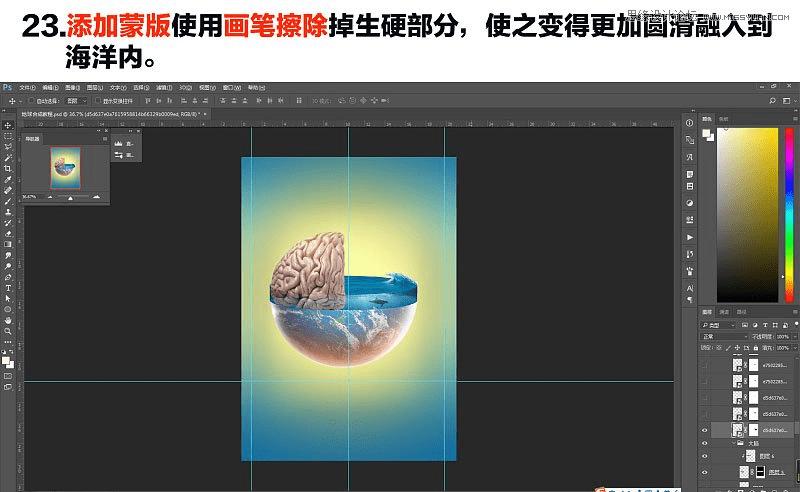The image size is (800, 492).
Task: Switch to the 色板 swatches tab
Action: (723, 119)
